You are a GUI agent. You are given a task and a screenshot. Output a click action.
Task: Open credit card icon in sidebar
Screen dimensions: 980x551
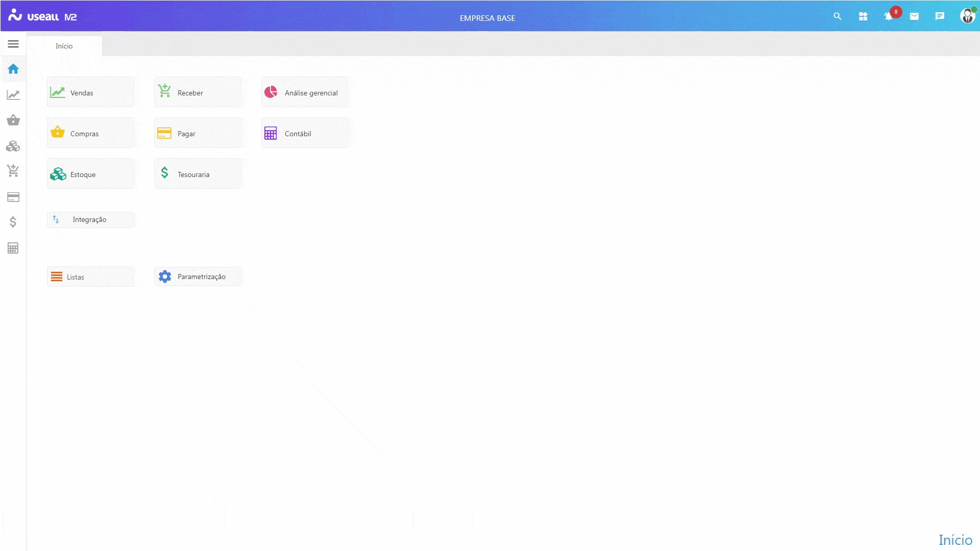[13, 197]
